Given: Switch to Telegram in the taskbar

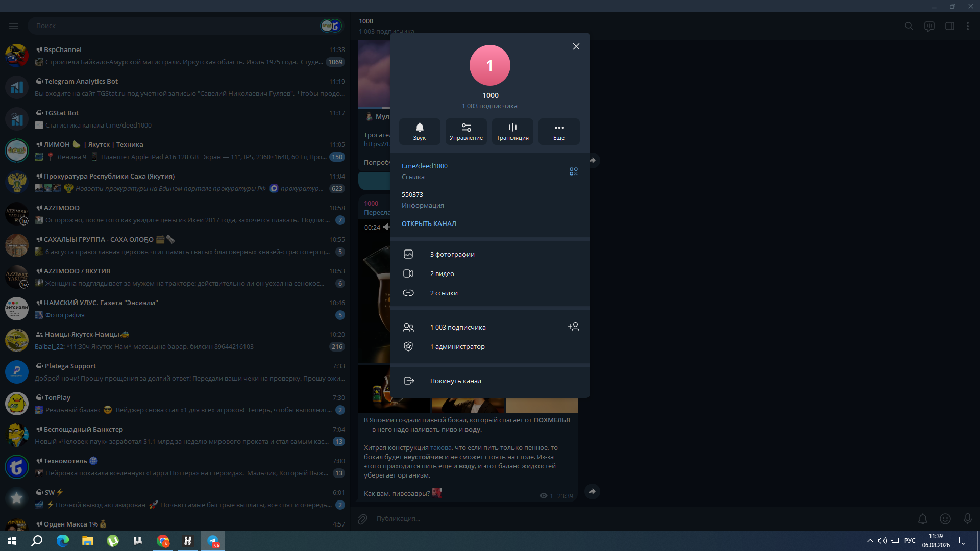Looking at the screenshot, I should point(213,541).
